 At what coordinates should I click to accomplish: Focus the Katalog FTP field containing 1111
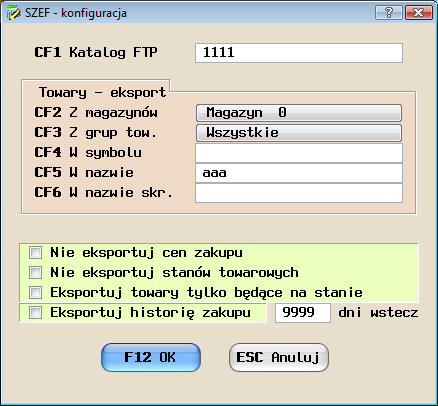(x=299, y=53)
